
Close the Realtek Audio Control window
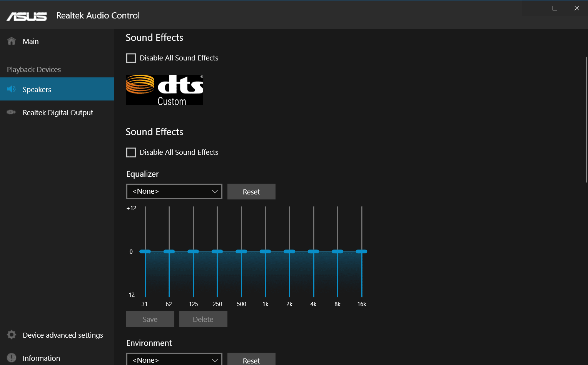[x=577, y=8]
